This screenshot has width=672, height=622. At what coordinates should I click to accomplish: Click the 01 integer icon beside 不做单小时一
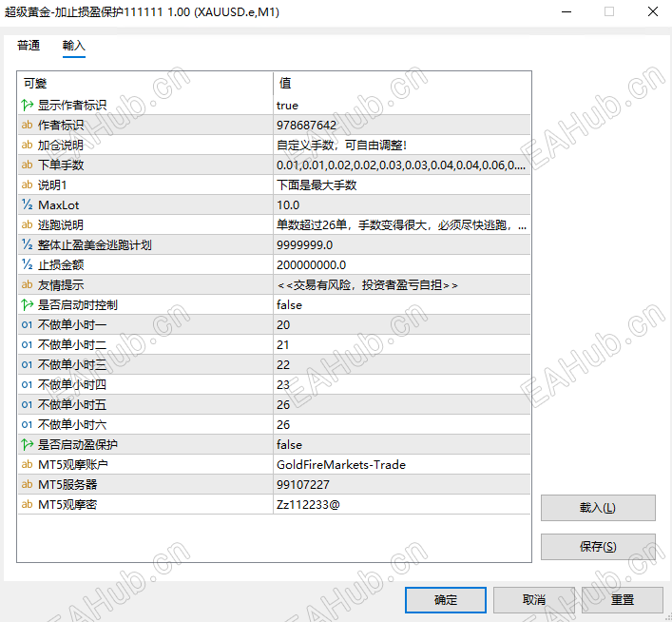(x=27, y=325)
